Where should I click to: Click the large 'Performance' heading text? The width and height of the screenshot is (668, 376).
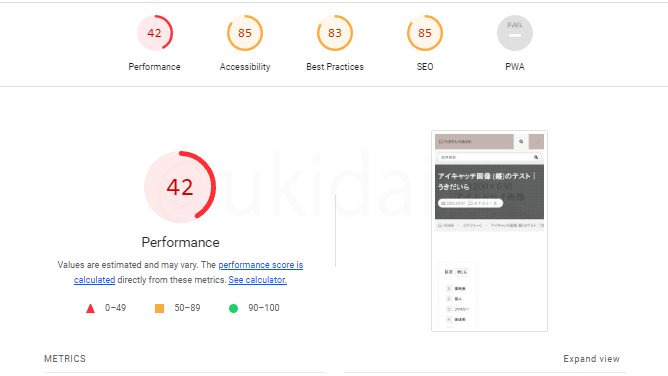point(180,242)
